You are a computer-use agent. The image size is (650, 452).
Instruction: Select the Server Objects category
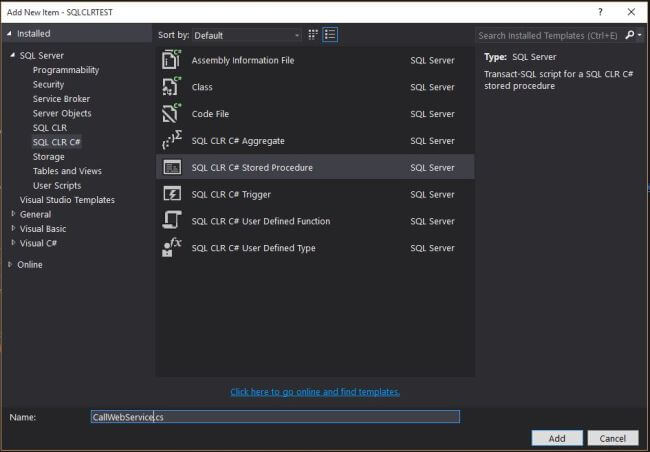coord(62,113)
